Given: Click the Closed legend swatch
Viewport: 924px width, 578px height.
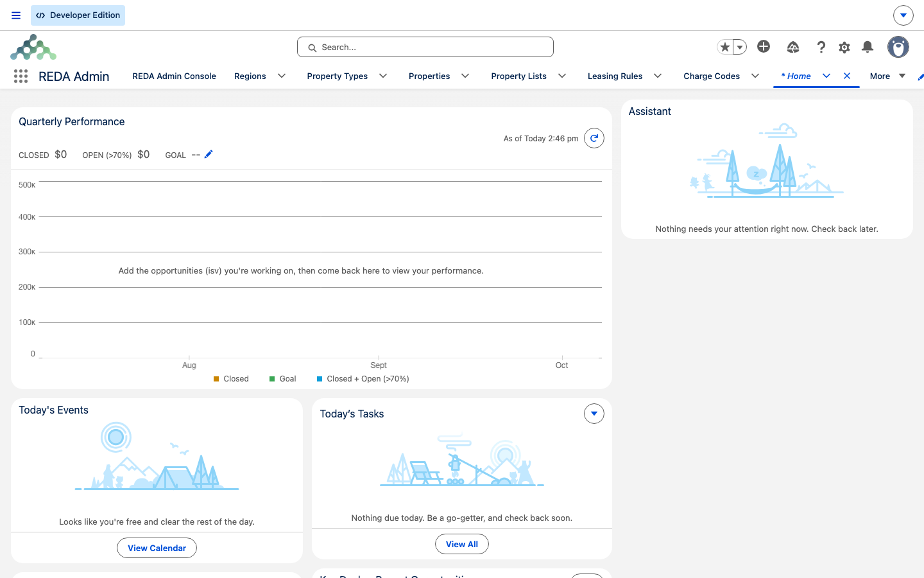Looking at the screenshot, I should (x=216, y=379).
